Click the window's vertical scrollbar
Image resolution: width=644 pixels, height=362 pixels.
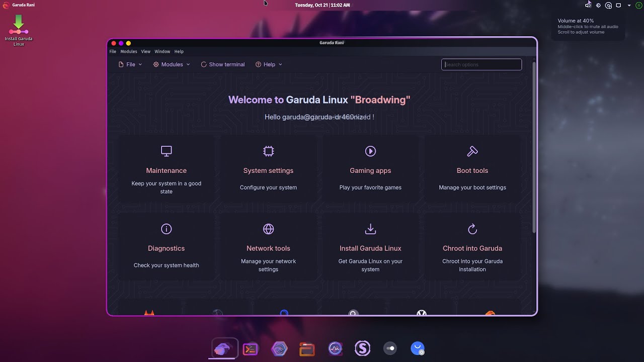(534, 147)
